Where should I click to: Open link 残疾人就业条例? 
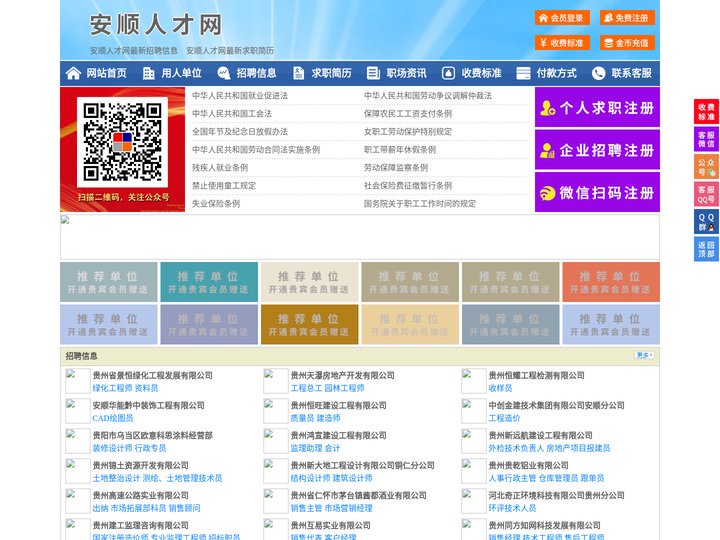[220, 168]
